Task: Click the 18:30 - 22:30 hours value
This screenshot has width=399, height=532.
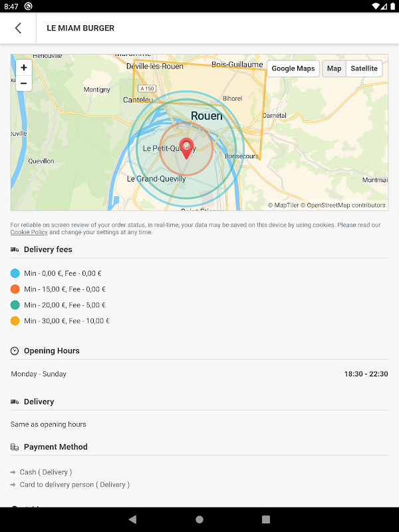Action: pyautogui.click(x=366, y=374)
